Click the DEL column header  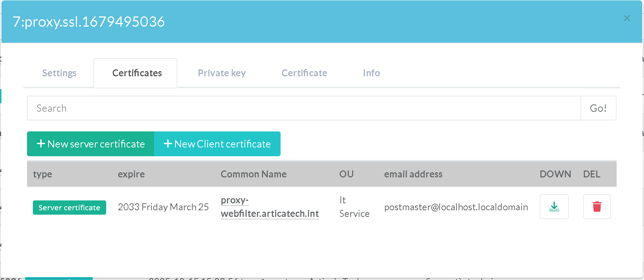(x=591, y=174)
